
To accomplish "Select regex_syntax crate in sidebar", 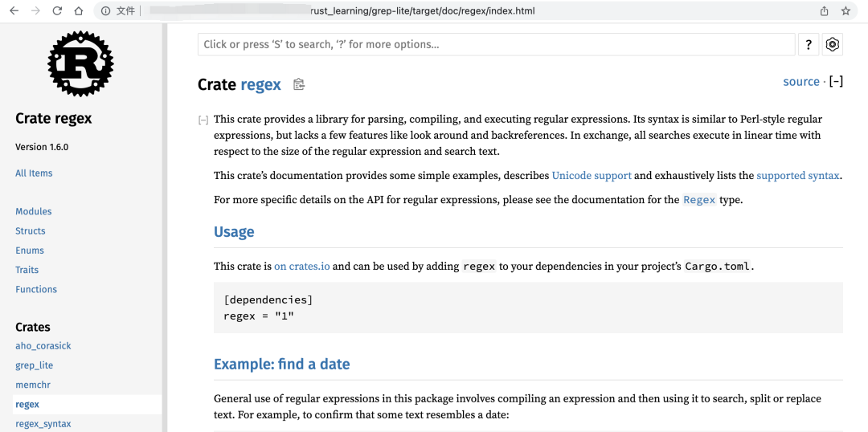I will tap(43, 423).
